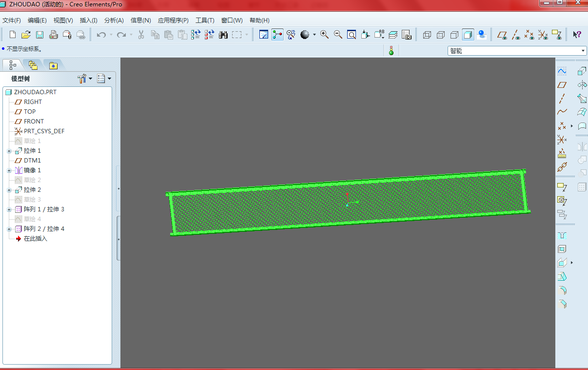This screenshot has width=588, height=370.
Task: Switch to Shading display mode
Action: 468,35
